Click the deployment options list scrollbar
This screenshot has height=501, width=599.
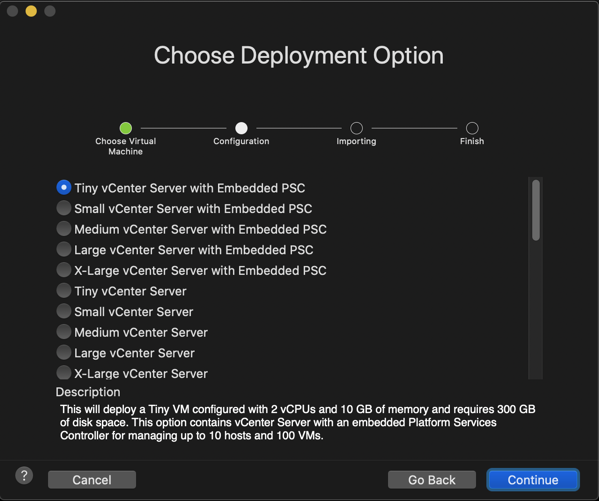(536, 210)
